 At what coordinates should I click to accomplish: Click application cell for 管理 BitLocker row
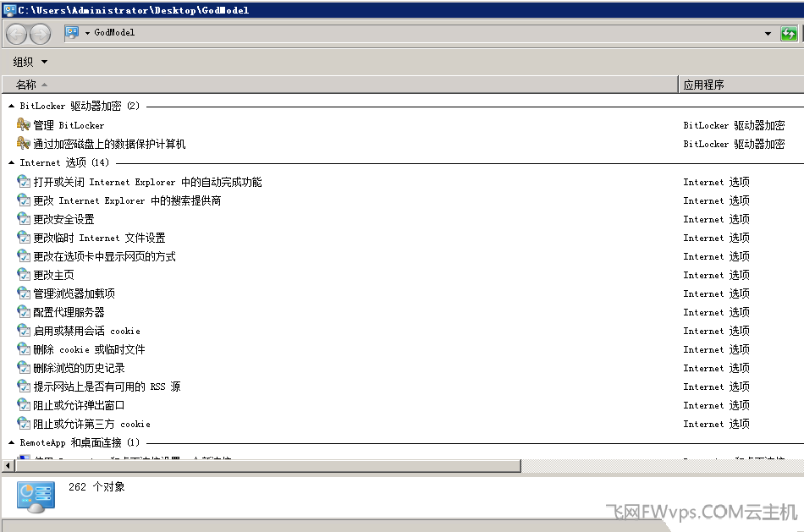coord(734,125)
